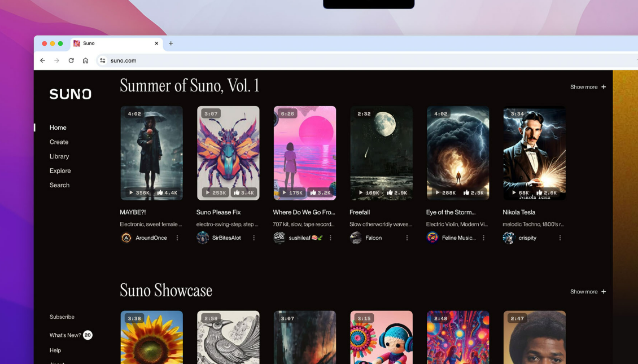Open sunflower cover in Suno Showcase
This screenshot has height=364, width=638.
click(x=152, y=337)
